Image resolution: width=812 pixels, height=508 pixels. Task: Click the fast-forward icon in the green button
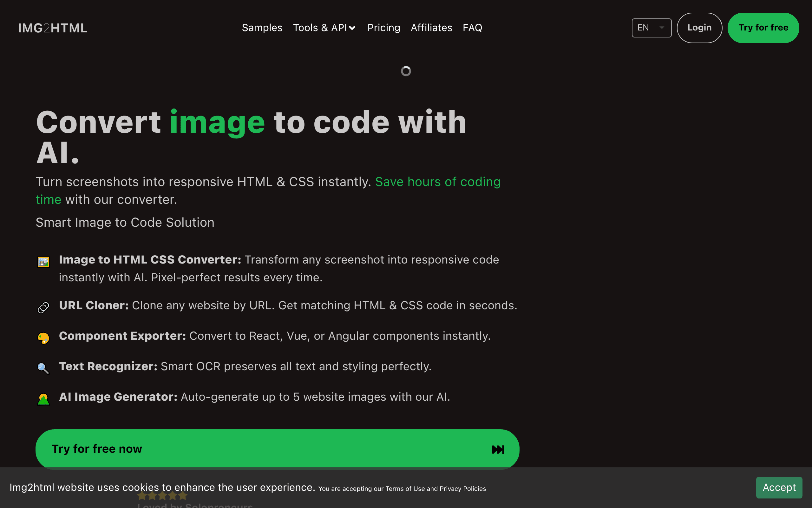498,450
